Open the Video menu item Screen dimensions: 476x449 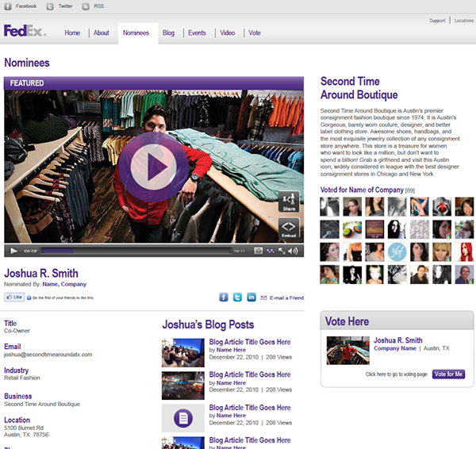click(x=228, y=33)
